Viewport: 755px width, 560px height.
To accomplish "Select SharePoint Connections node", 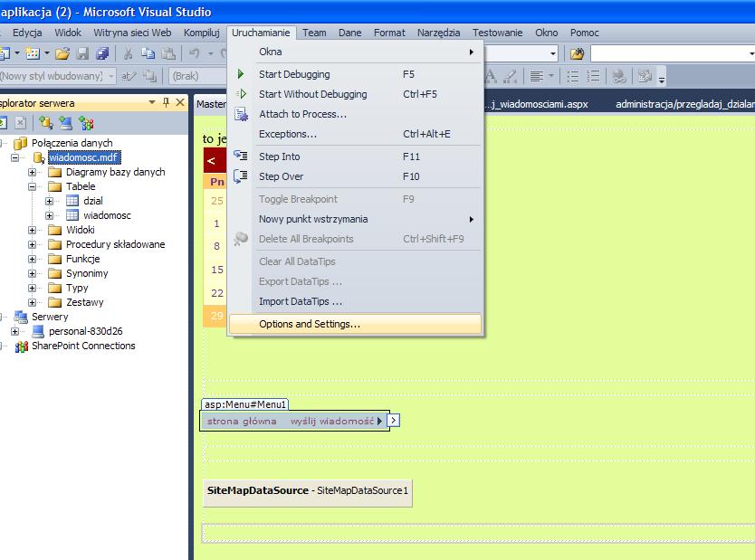I will point(83,346).
